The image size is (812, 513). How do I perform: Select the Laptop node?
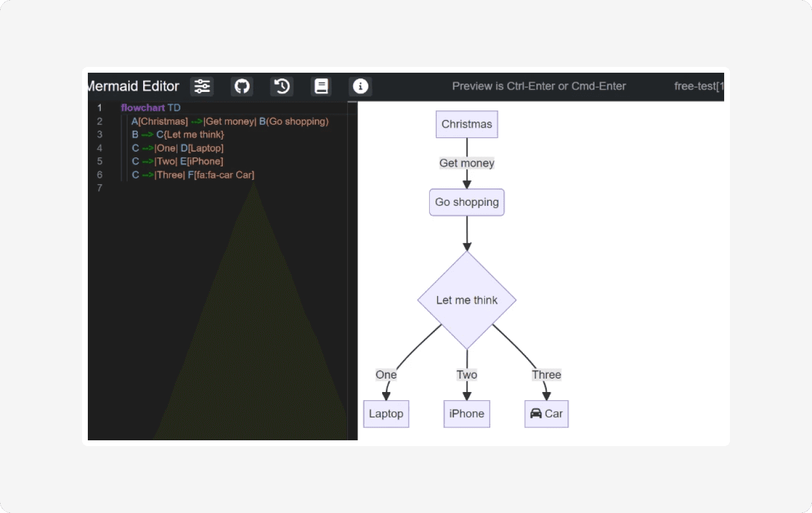coord(386,414)
